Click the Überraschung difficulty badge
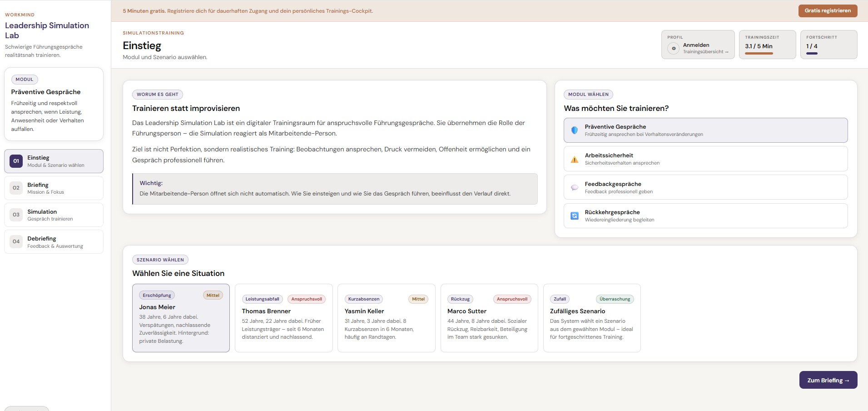The image size is (868, 411). click(615, 299)
